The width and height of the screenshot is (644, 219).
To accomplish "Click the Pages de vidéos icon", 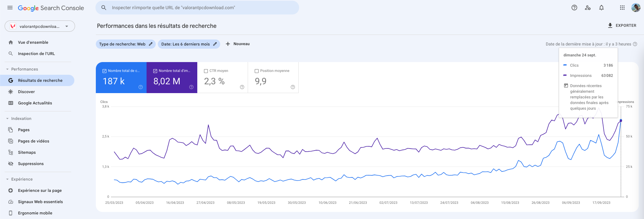I will [x=11, y=141].
